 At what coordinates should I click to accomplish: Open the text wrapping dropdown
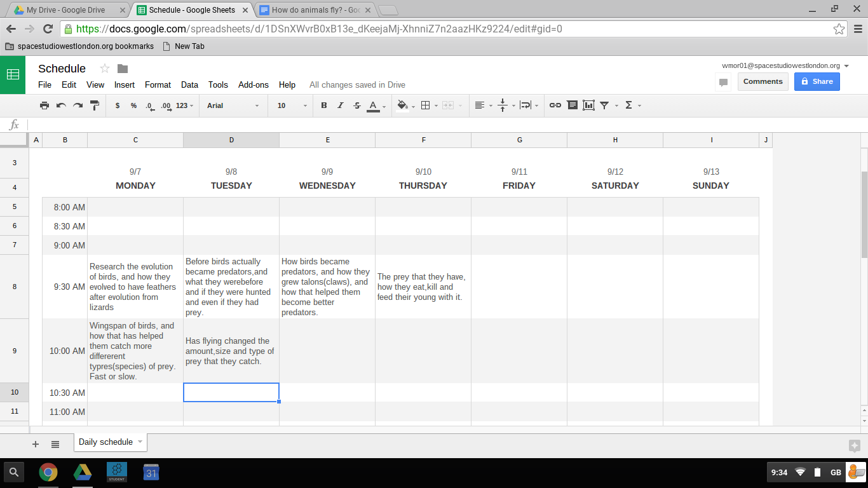529,105
